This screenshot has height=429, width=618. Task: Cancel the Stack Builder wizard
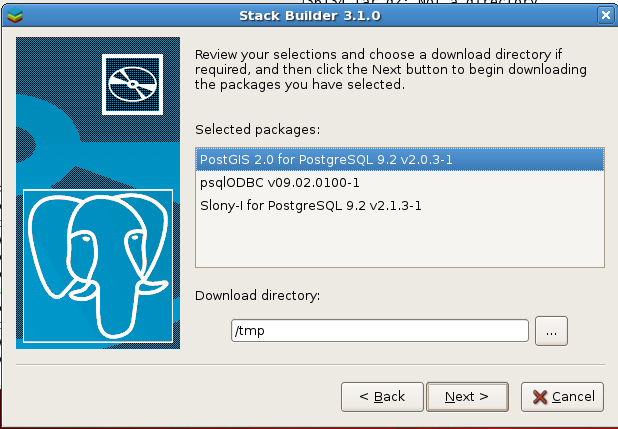[562, 397]
